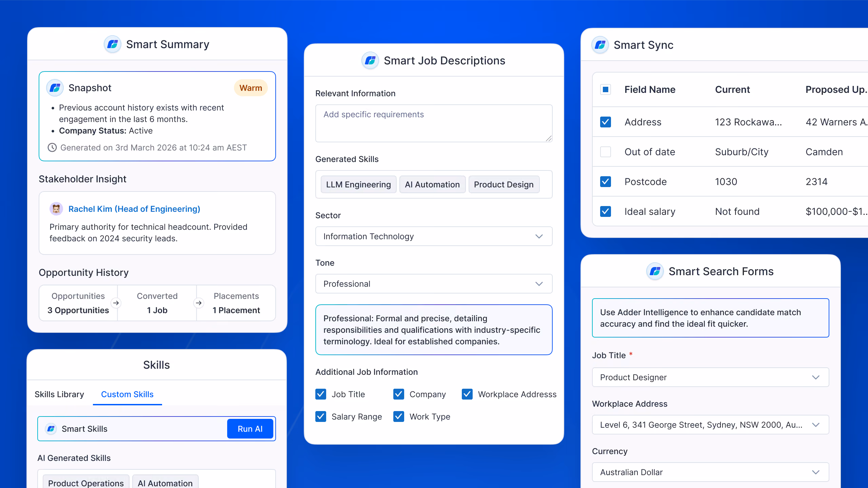
Task: Click the Snapshot card logo icon
Action: point(55,88)
